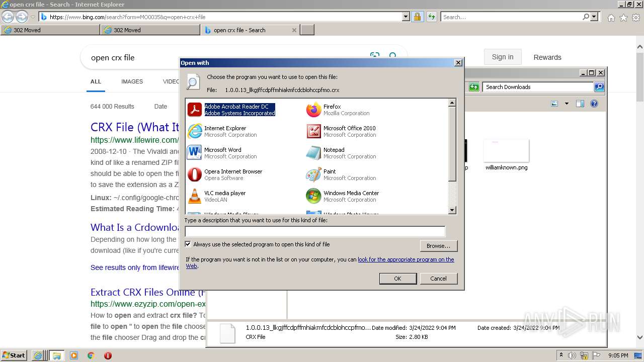This screenshot has height=362, width=644.
Task: Click IE Search... box in toolbar
Action: pyautogui.click(x=511, y=17)
